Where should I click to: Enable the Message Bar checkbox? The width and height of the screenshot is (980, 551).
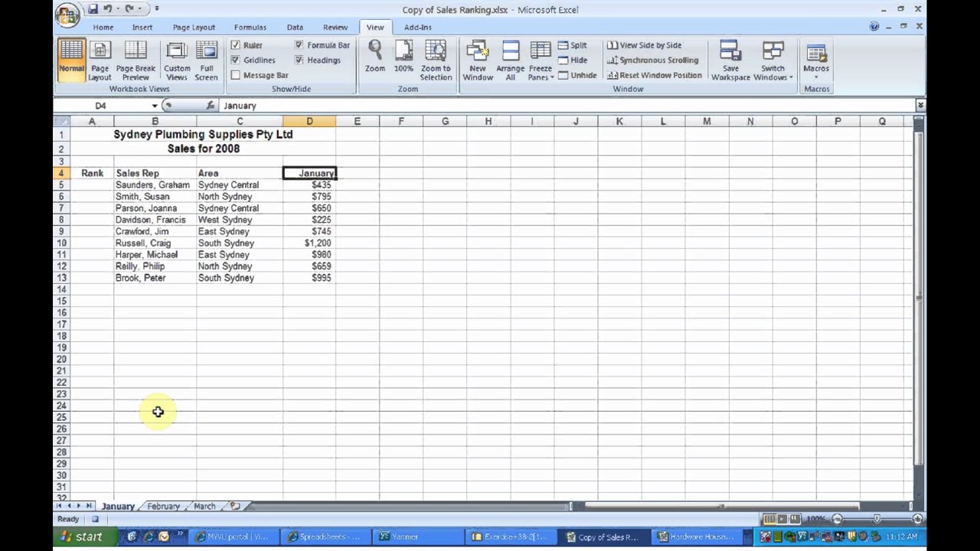pyautogui.click(x=236, y=75)
